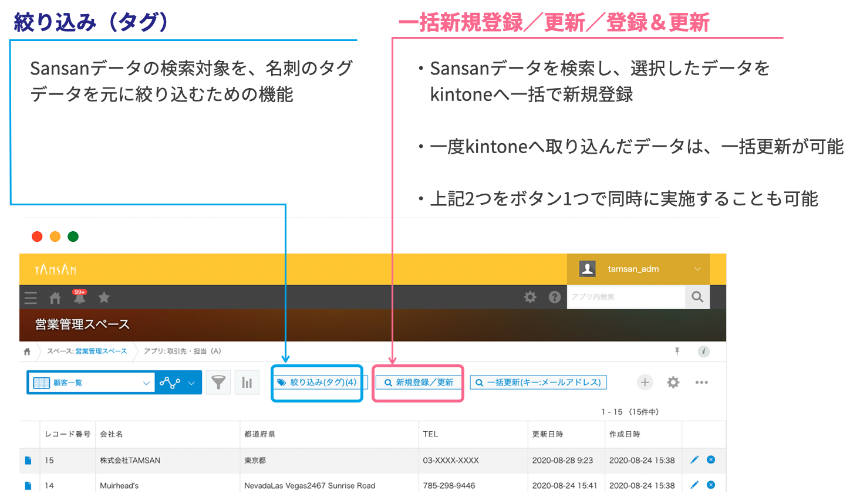
Task: Open notifications bell with 99+ badge
Action: (x=79, y=297)
